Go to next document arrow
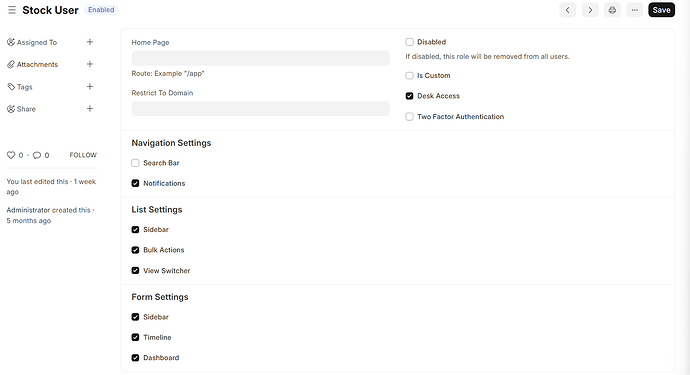The image size is (690, 375). point(590,10)
